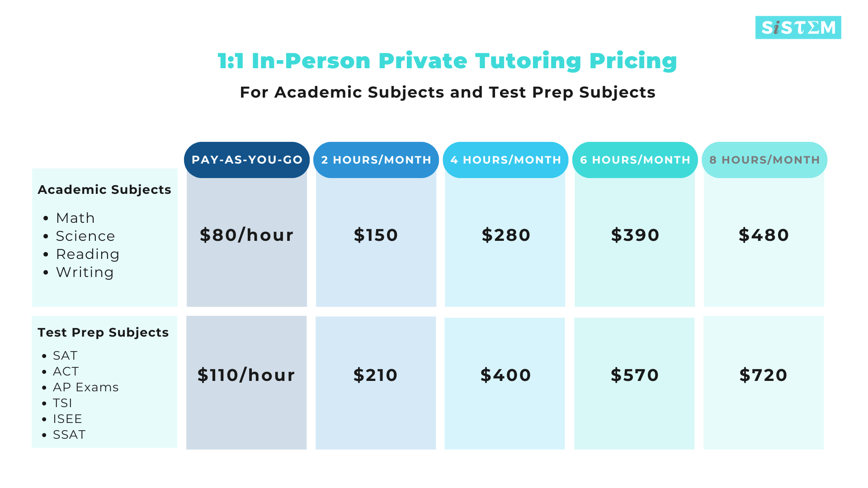The height and width of the screenshot is (488, 868).
Task: Select the $720 test prep price
Action: tap(764, 375)
